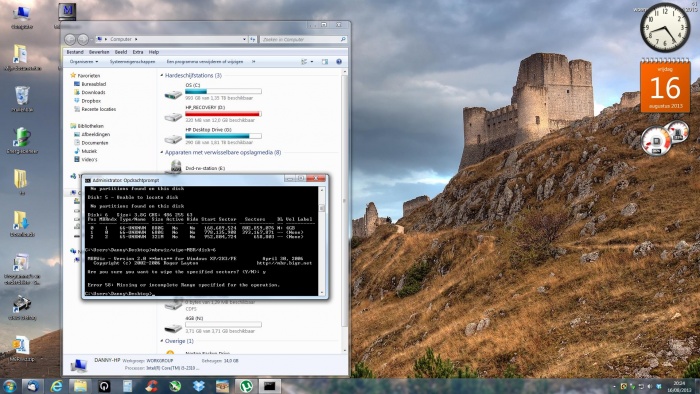Open the Bestand menu
The width and height of the screenshot is (700, 394).
coord(75,52)
